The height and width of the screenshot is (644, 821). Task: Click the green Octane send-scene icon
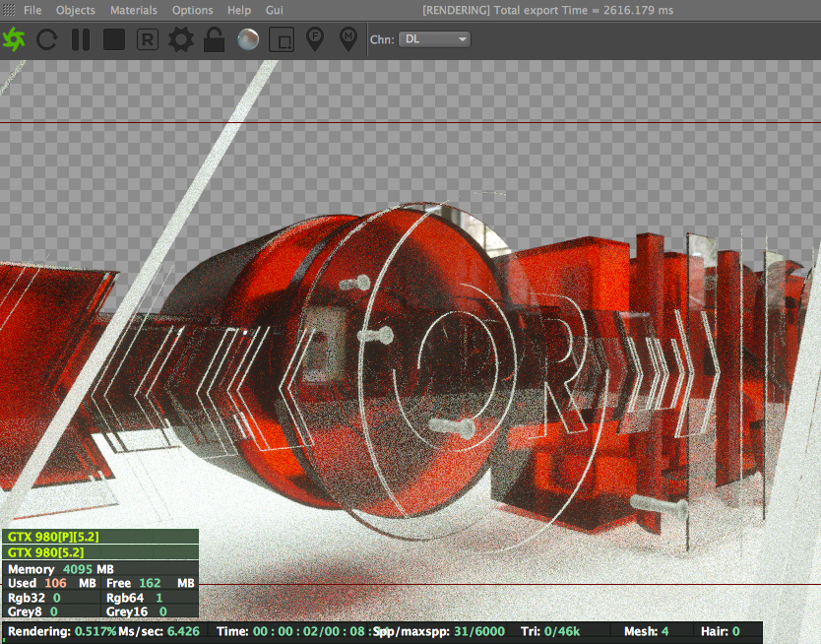[14, 39]
